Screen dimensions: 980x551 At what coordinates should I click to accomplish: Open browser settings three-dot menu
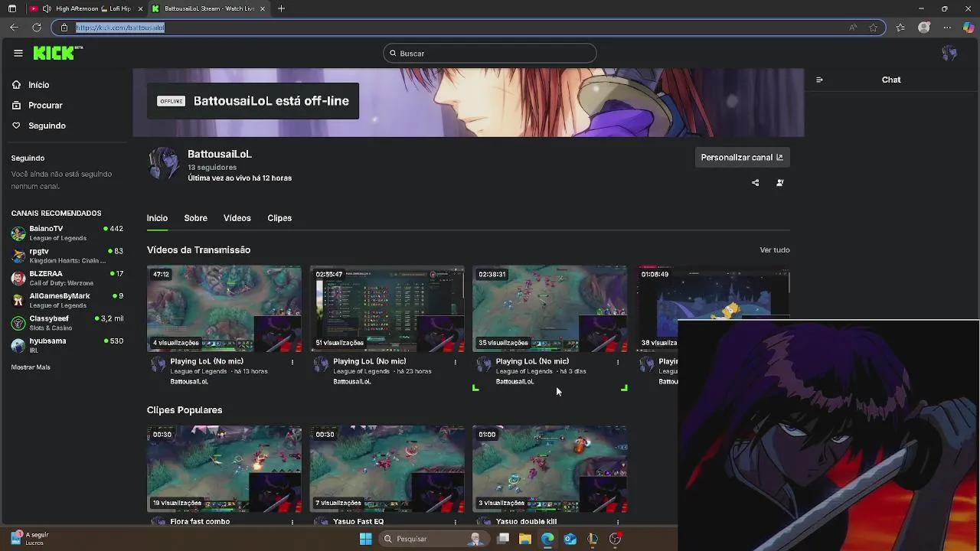tap(947, 28)
